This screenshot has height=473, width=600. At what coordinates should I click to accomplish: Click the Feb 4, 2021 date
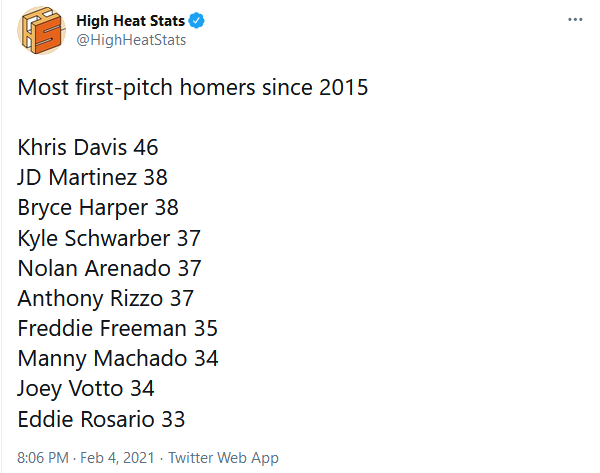[117, 458]
